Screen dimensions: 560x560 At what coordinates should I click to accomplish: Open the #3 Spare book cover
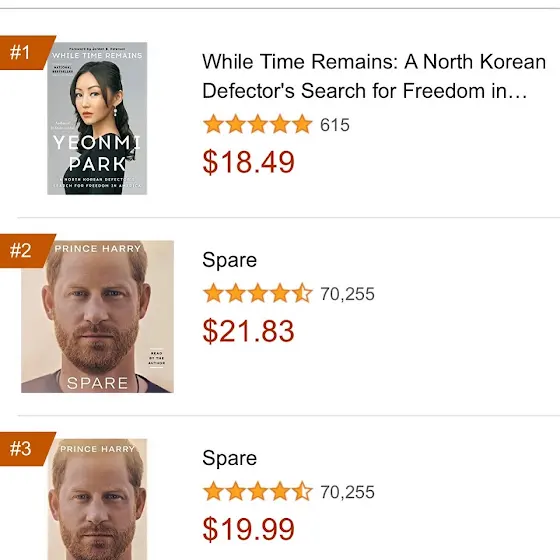[97, 499]
